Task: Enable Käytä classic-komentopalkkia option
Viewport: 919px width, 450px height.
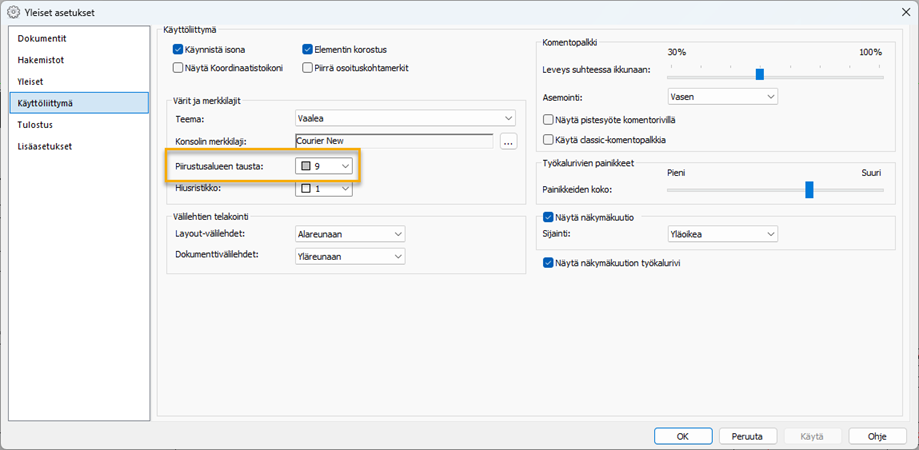Action: (547, 139)
